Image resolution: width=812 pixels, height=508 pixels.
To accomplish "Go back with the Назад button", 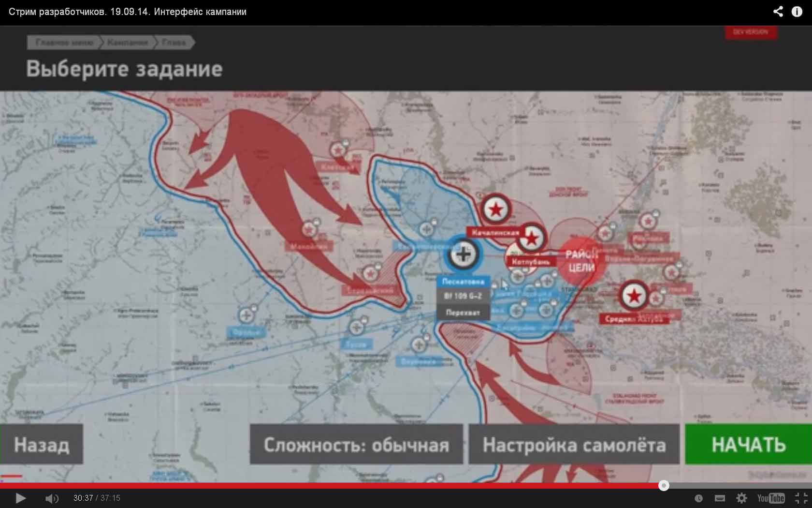I will [x=41, y=445].
